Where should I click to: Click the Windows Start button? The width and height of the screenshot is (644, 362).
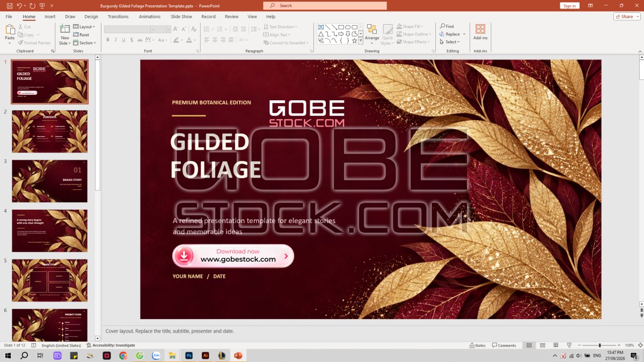8,356
